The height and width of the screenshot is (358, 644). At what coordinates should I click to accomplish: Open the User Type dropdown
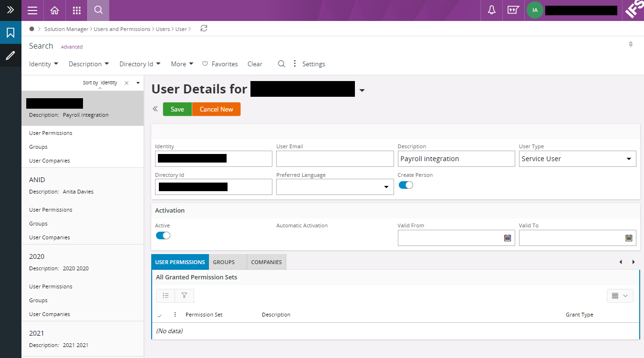tap(578, 159)
